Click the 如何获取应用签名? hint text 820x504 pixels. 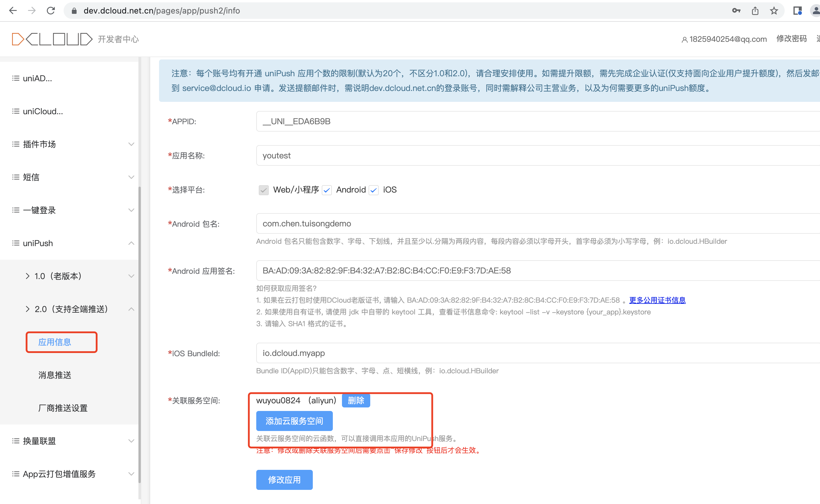(x=287, y=288)
